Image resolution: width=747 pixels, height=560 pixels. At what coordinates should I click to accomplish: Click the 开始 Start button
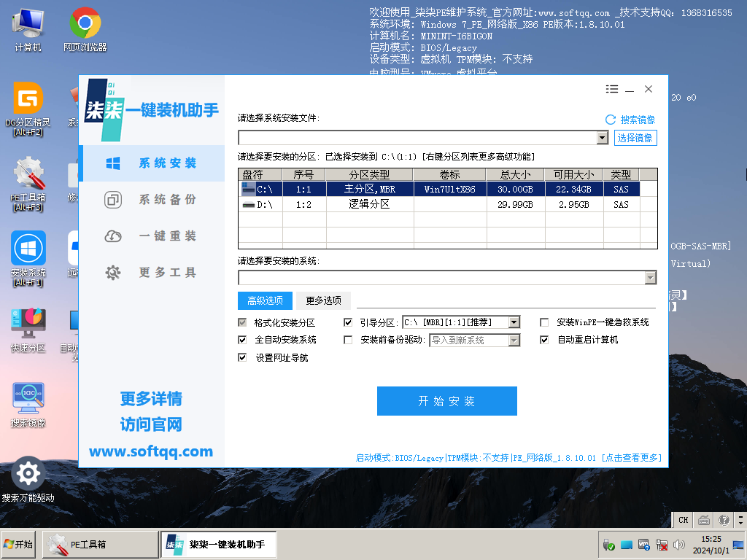[18, 544]
